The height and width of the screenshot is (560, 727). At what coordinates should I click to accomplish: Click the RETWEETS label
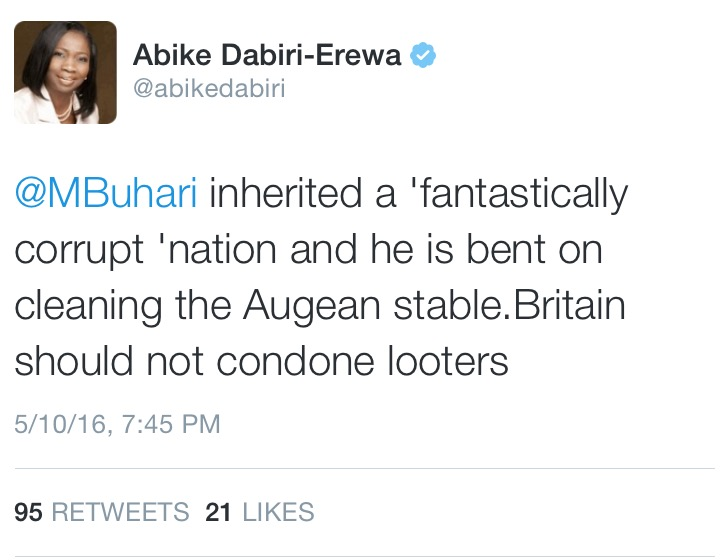[120, 512]
